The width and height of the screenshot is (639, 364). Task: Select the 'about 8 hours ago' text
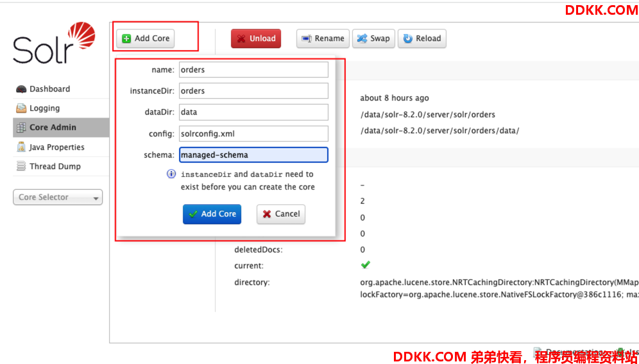(x=395, y=98)
